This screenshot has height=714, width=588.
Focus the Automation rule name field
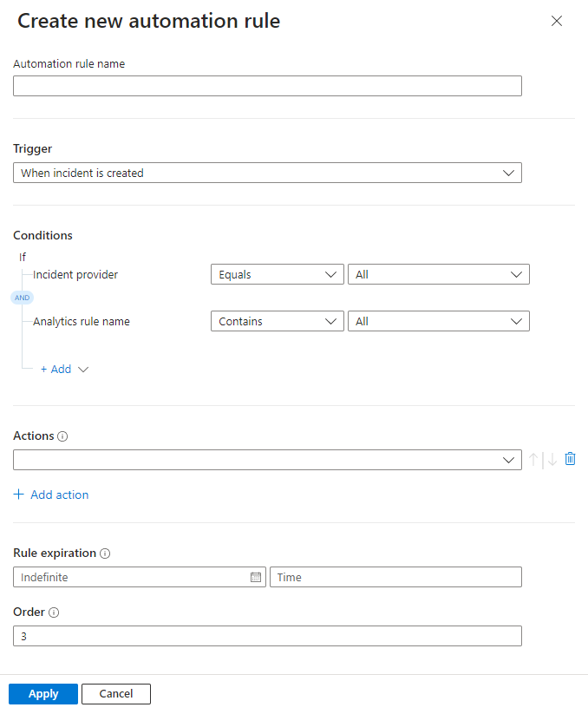pyautogui.click(x=267, y=86)
